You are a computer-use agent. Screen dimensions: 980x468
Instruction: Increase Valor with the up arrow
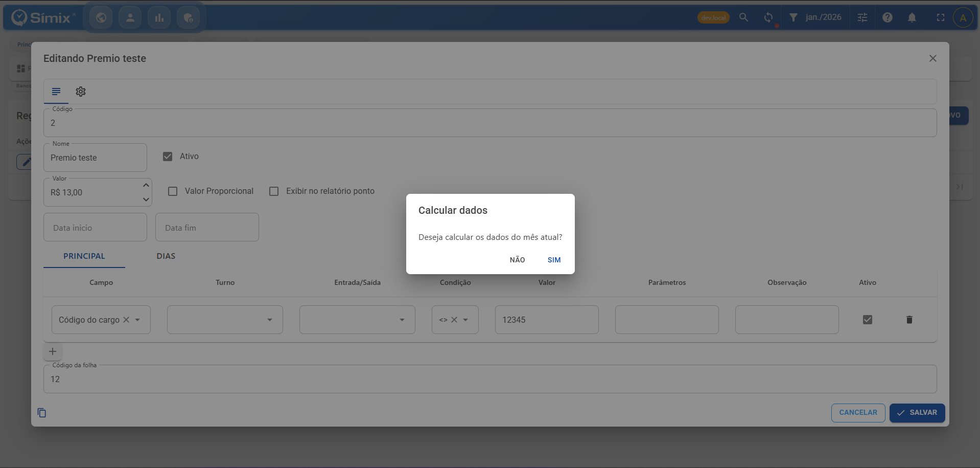[x=146, y=185]
